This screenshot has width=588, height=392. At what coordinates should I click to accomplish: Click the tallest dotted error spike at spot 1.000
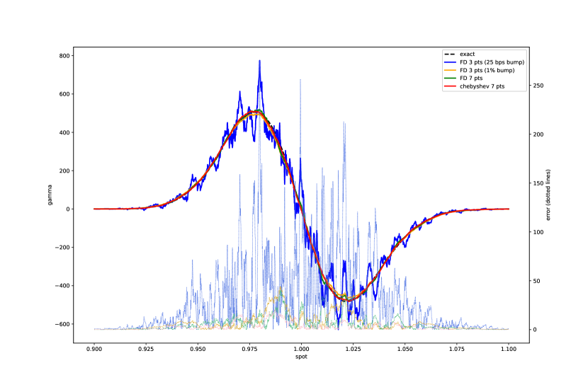click(300, 80)
